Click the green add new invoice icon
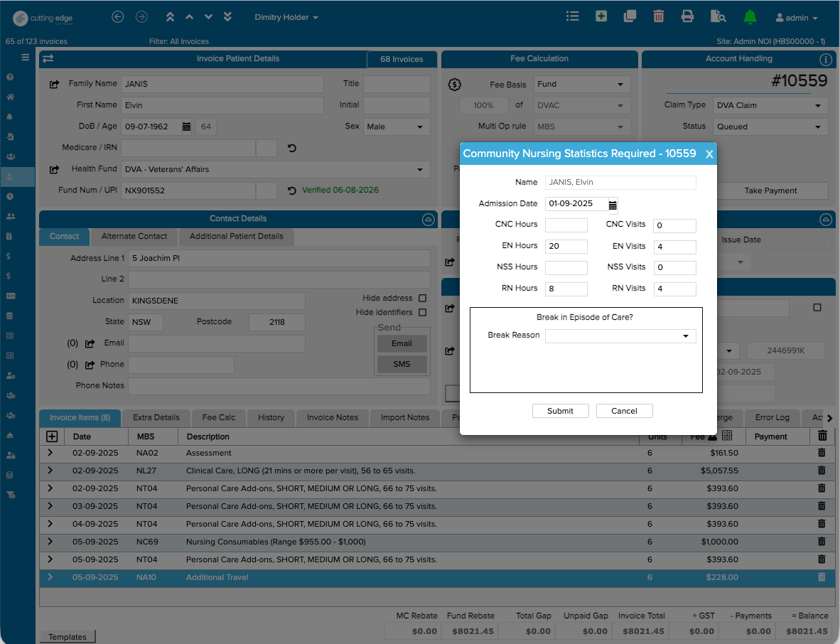 click(x=601, y=16)
